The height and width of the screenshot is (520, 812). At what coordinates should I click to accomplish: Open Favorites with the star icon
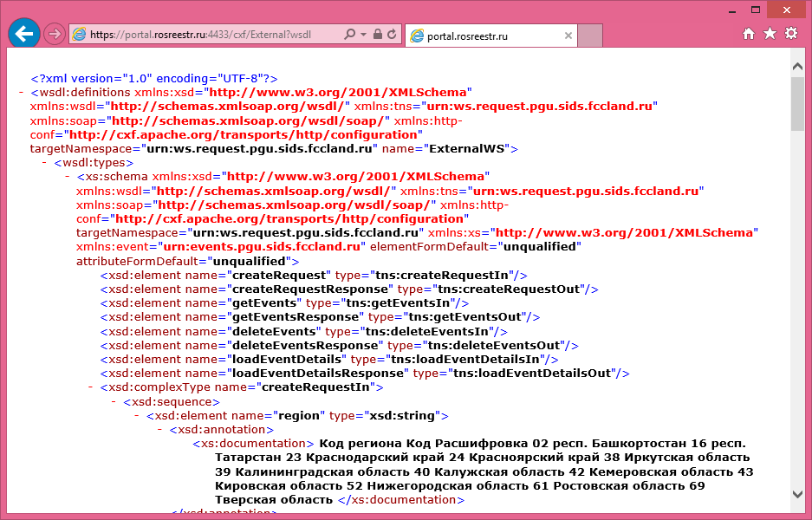[x=770, y=34]
